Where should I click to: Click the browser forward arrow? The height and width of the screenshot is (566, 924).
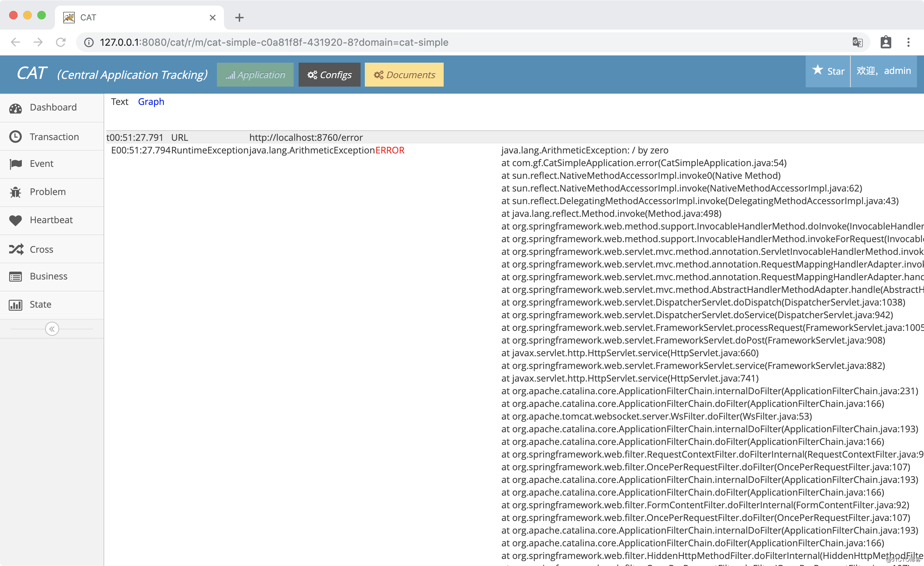[x=38, y=42]
